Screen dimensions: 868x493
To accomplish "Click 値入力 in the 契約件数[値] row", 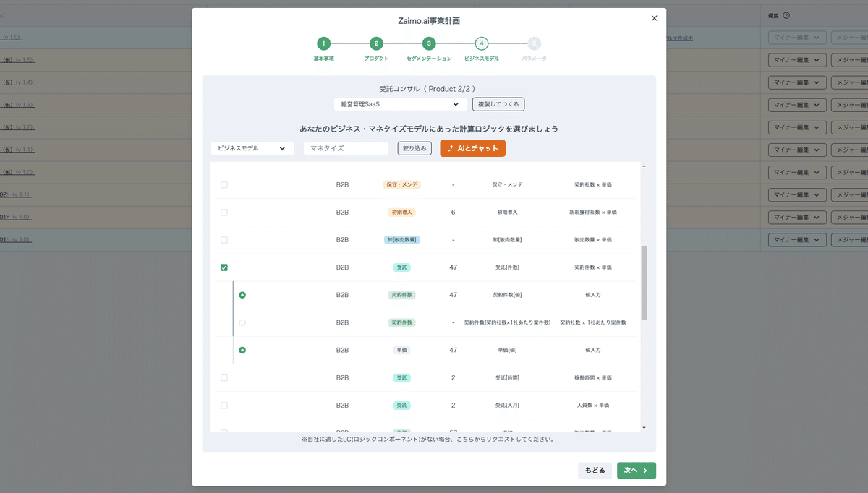I will 593,295.
